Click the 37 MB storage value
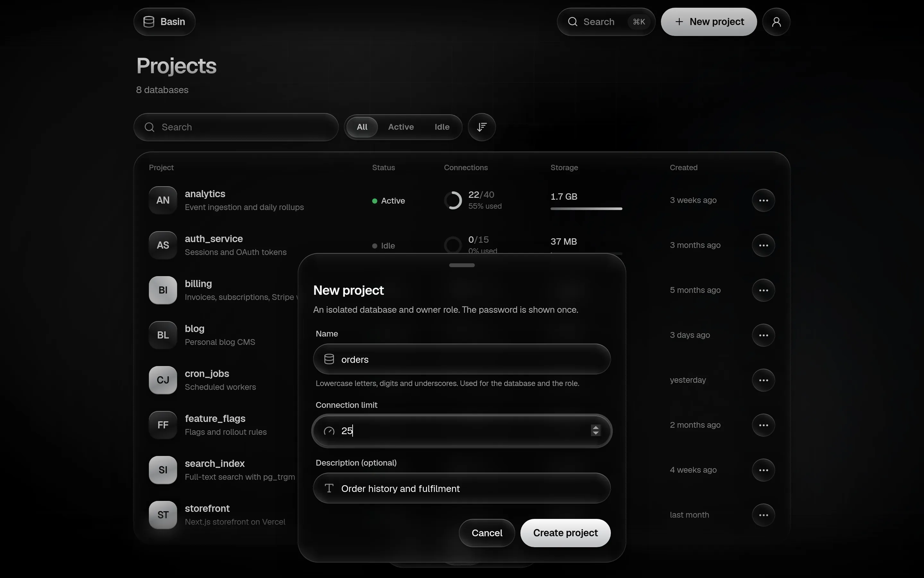 [x=564, y=241]
